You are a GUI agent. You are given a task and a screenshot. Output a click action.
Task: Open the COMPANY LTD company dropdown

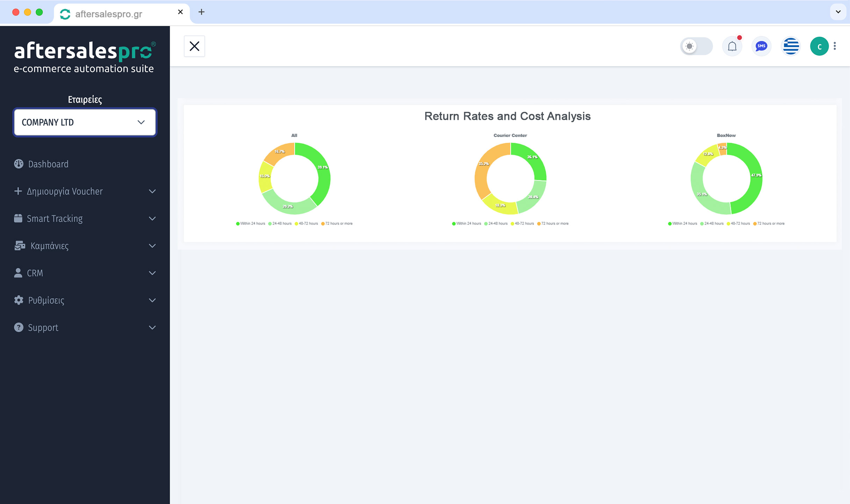(85, 122)
